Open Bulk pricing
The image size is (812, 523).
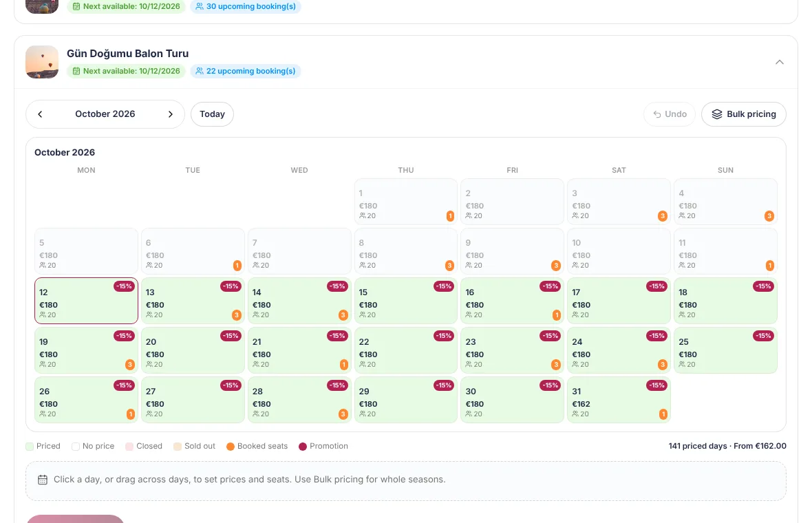pos(744,114)
